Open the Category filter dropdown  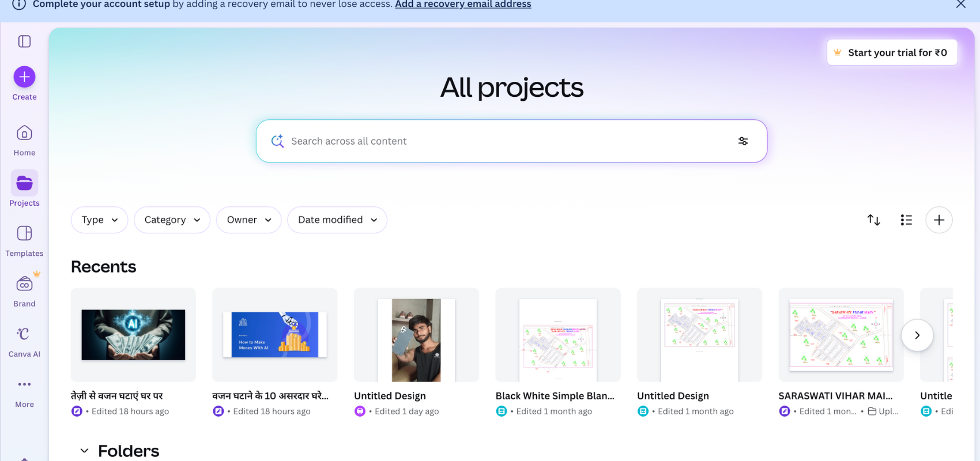[172, 220]
